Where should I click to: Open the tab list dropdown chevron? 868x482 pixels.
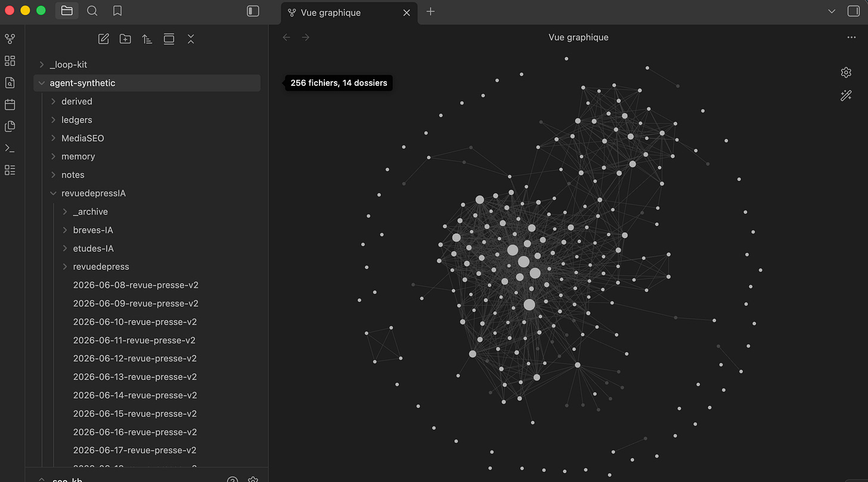click(x=832, y=11)
